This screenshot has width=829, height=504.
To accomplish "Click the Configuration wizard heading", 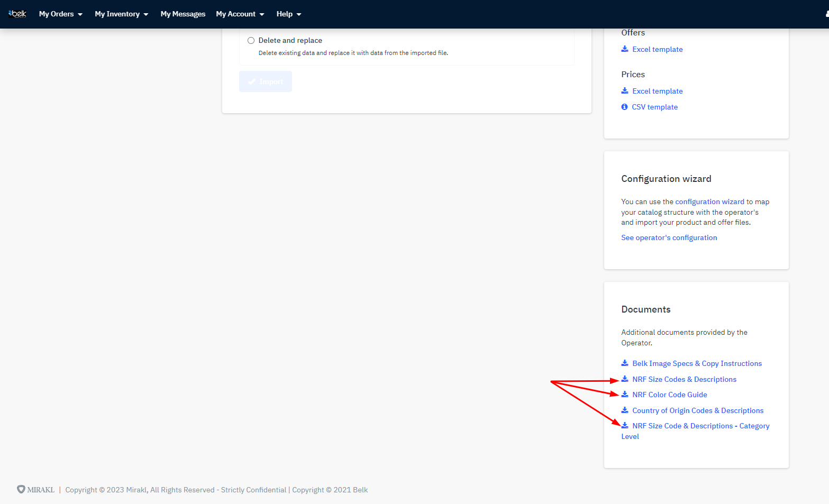I will tap(666, 179).
